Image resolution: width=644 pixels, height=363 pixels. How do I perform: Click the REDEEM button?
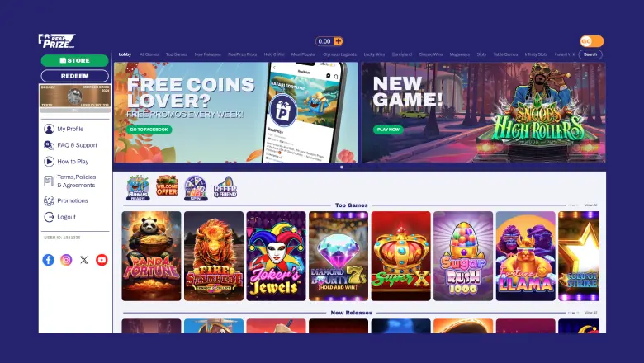coord(75,76)
